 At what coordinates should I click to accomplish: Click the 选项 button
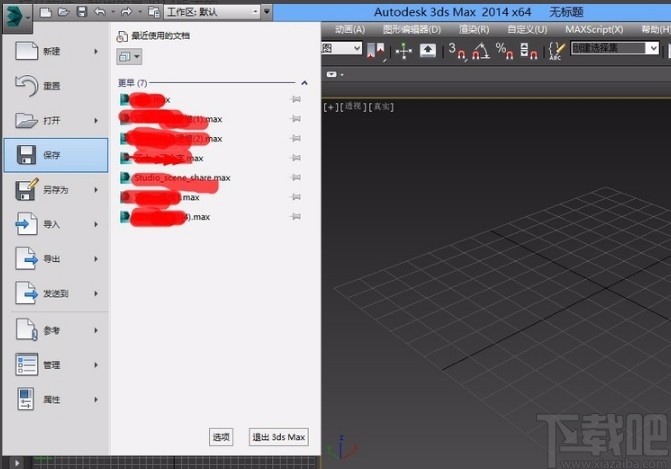click(x=221, y=437)
